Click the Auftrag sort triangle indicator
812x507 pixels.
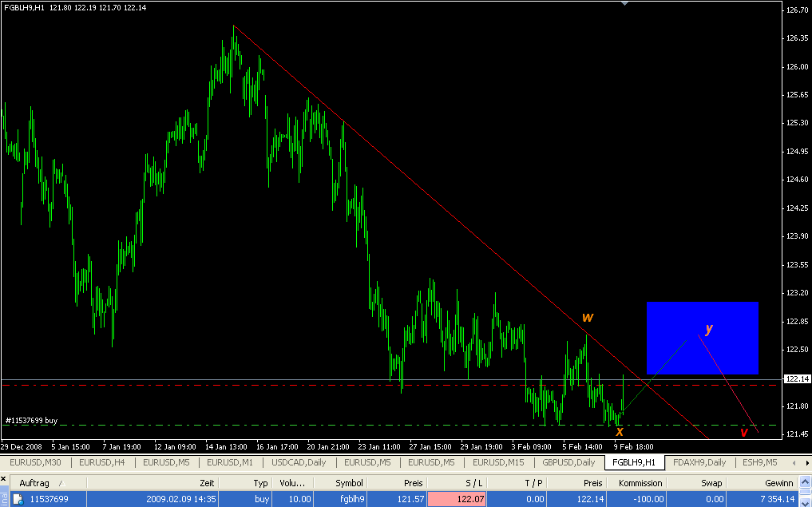coord(62,483)
